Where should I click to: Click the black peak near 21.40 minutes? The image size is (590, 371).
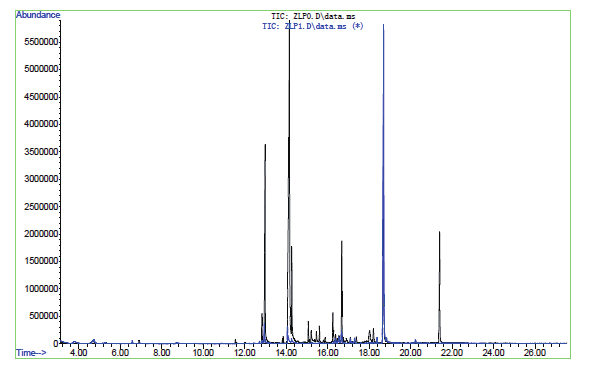(x=439, y=233)
